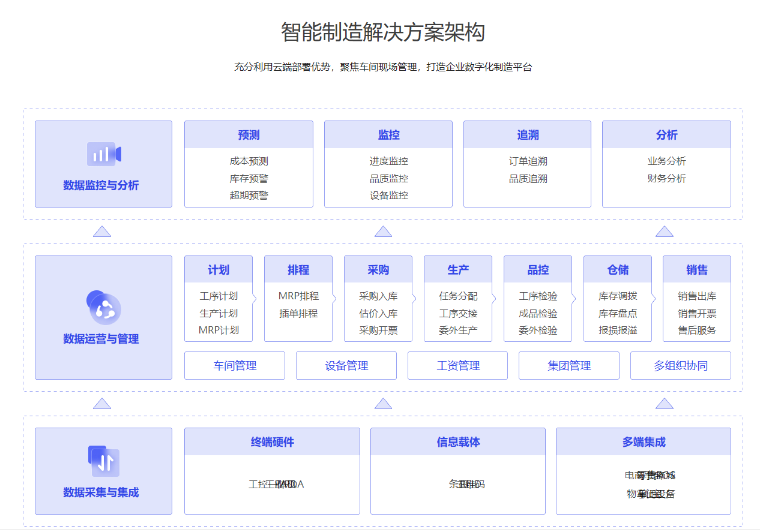Click the 销售开票 item
Screen dimensions: 760x532
point(697,313)
